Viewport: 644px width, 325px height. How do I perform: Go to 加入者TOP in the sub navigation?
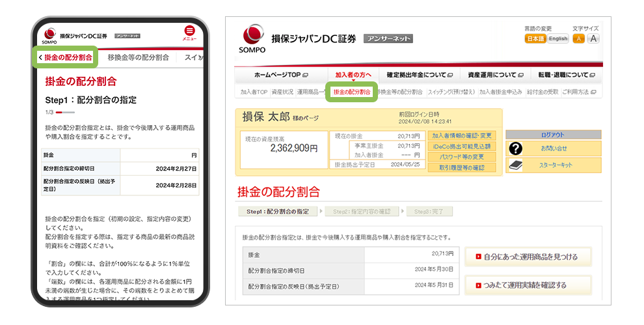pos(254,92)
